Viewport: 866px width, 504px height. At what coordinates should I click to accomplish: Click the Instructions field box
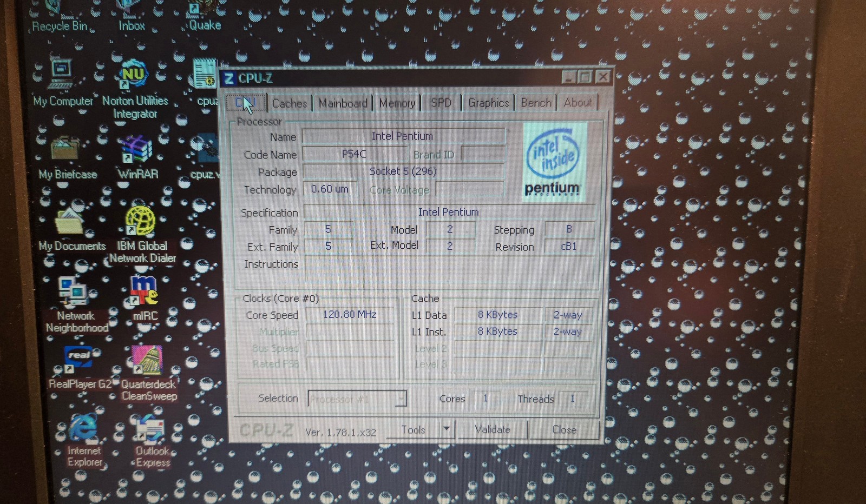(x=449, y=269)
